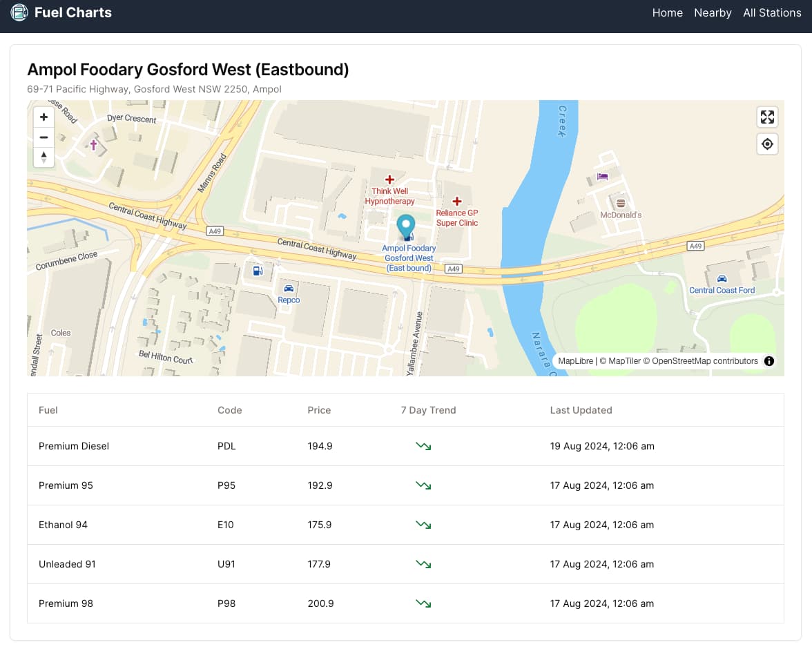This screenshot has height=649, width=812.
Task: Open the All Stations page
Action: pyautogui.click(x=772, y=13)
